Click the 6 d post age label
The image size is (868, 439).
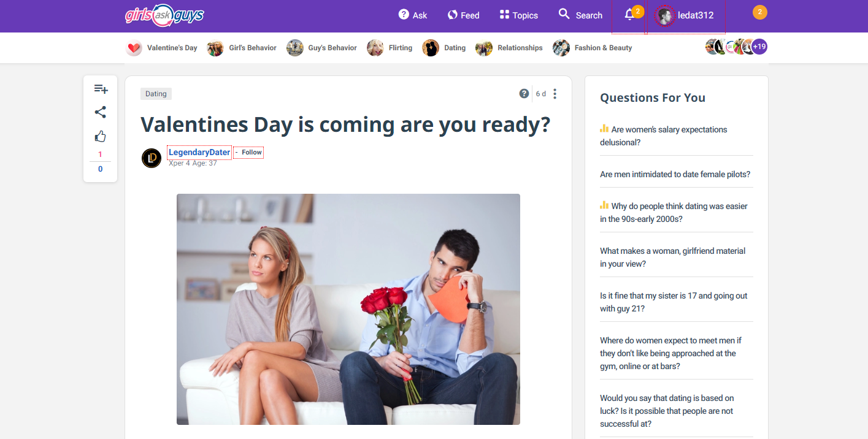coord(540,94)
